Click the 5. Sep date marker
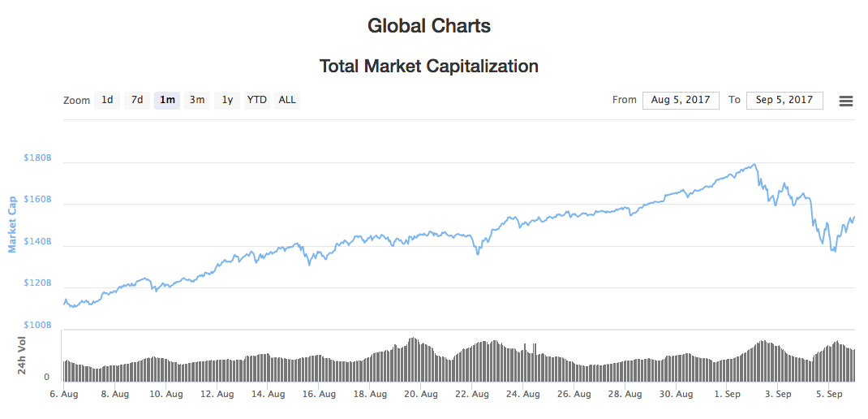Viewport: 868px width, 419px height. pos(830,394)
